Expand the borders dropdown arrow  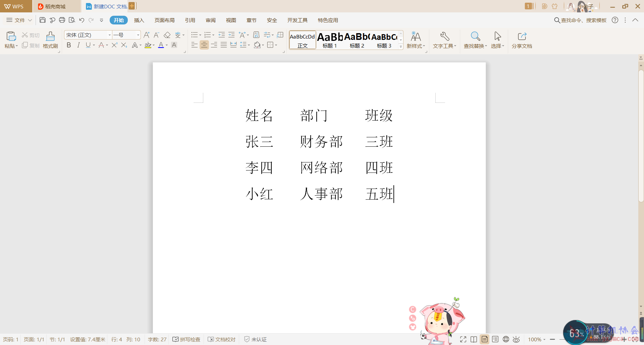tap(276, 45)
